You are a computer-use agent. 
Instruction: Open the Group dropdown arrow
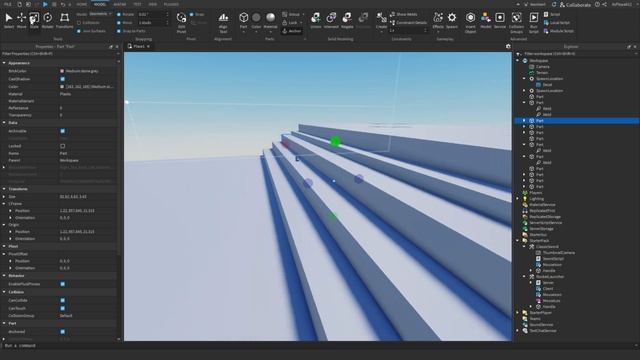[x=303, y=14]
